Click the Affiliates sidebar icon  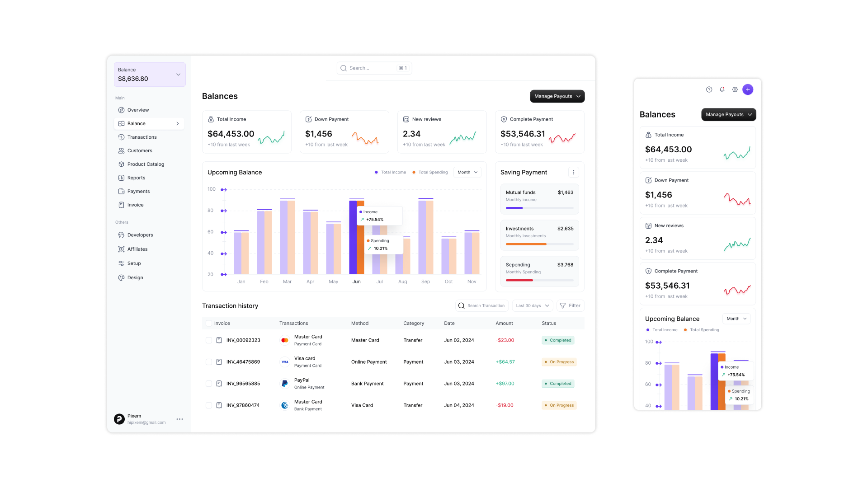click(x=122, y=249)
